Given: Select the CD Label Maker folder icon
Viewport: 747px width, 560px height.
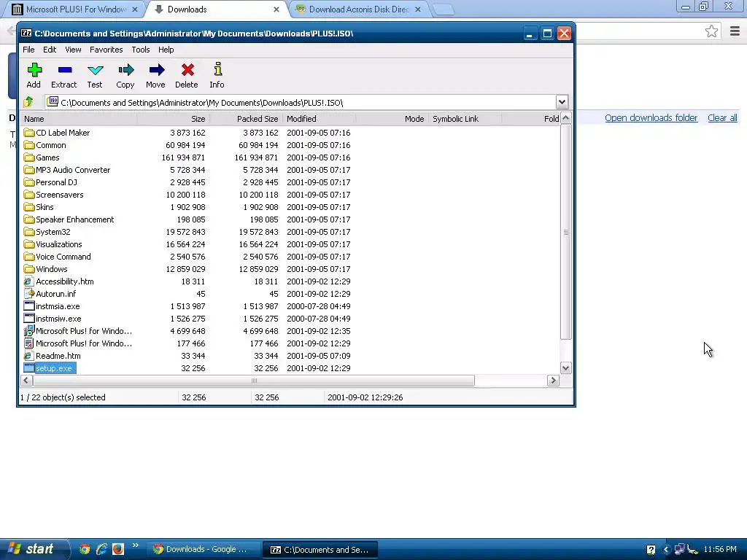Looking at the screenshot, I should [x=29, y=133].
